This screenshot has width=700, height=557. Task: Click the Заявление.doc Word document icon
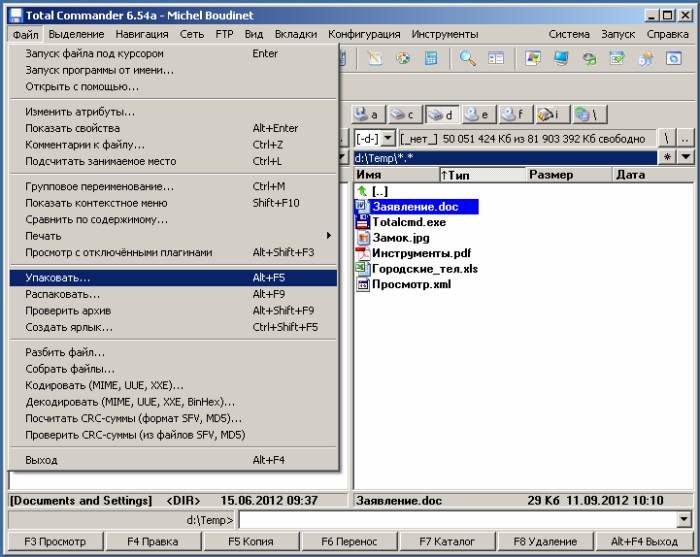[362, 207]
